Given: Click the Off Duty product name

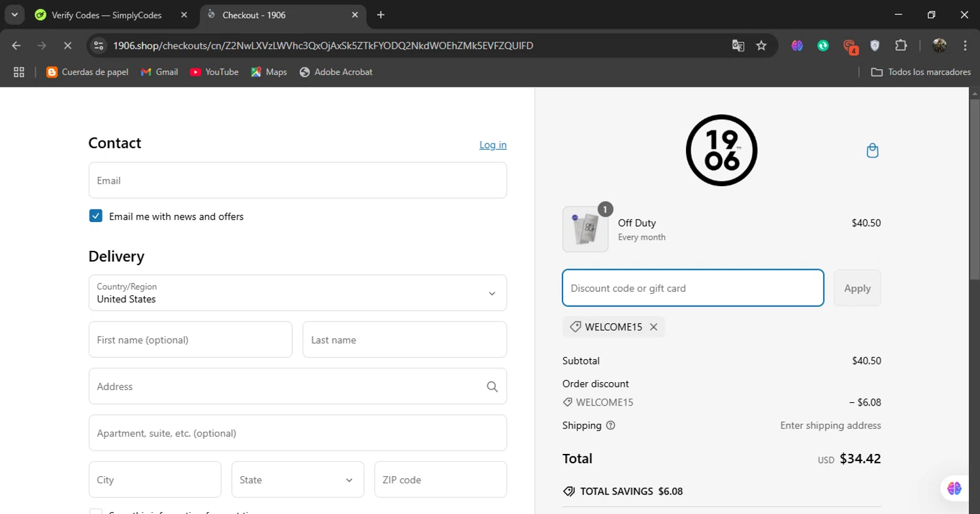Looking at the screenshot, I should pyautogui.click(x=636, y=223).
